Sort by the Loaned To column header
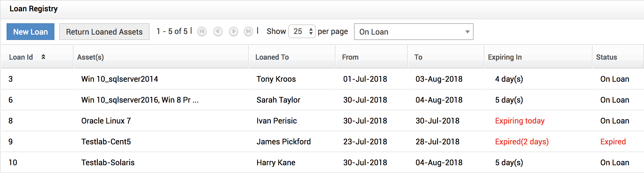The height and width of the screenshot is (173, 644). click(272, 57)
